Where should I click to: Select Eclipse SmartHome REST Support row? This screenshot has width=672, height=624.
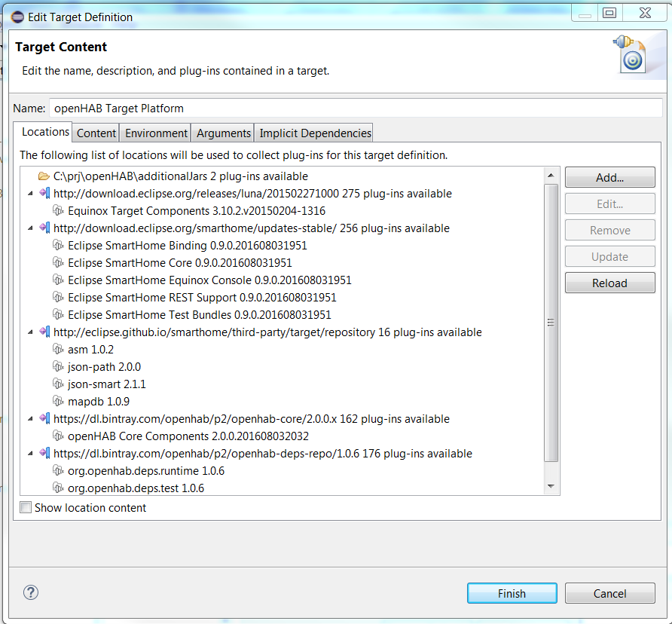[194, 297]
